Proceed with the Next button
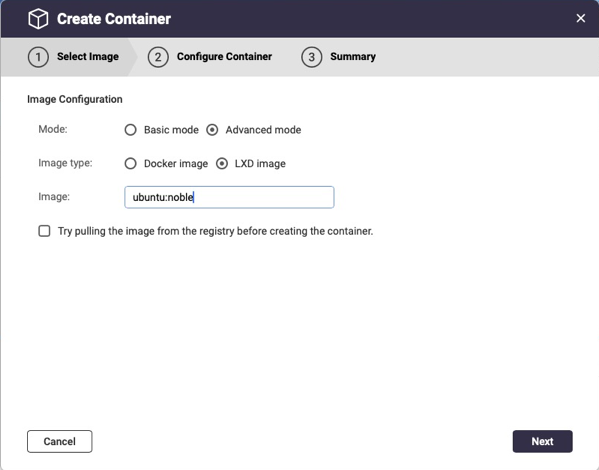Screen dimensions: 599x470 click(542, 441)
